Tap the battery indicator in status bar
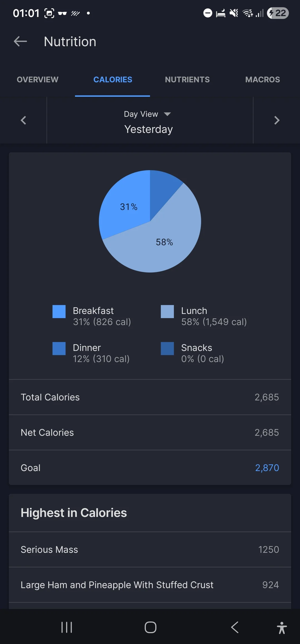This screenshot has width=300, height=644. 278,13
